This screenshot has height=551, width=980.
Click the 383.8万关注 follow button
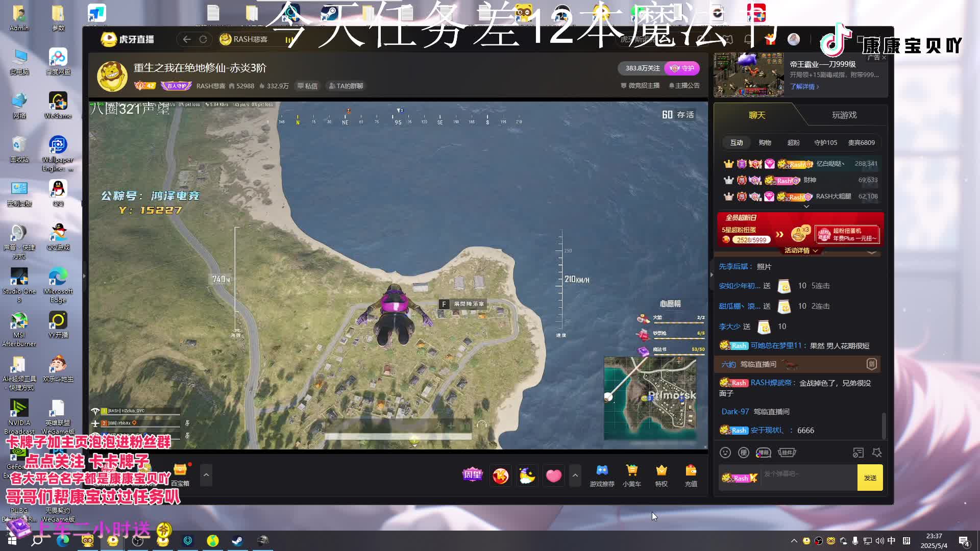tap(642, 68)
